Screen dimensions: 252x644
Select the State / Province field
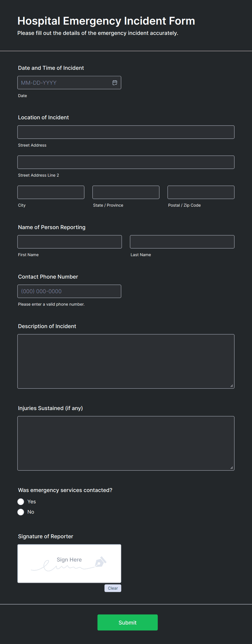click(126, 192)
